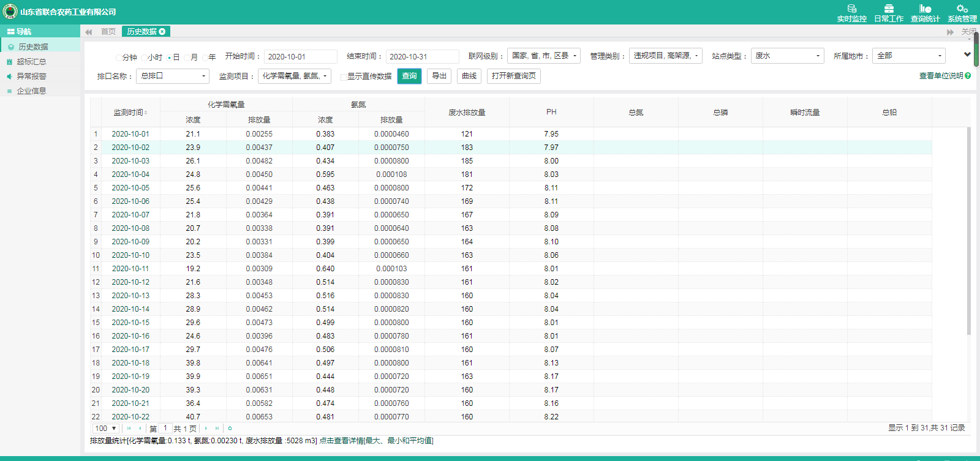
Task: Click the refresh icon in the pagination bar
Action: pos(230,429)
